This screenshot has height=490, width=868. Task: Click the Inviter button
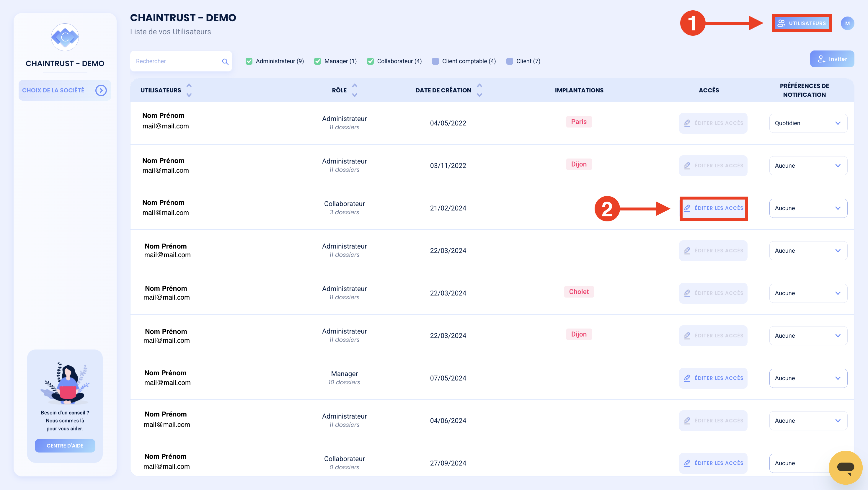coord(832,59)
